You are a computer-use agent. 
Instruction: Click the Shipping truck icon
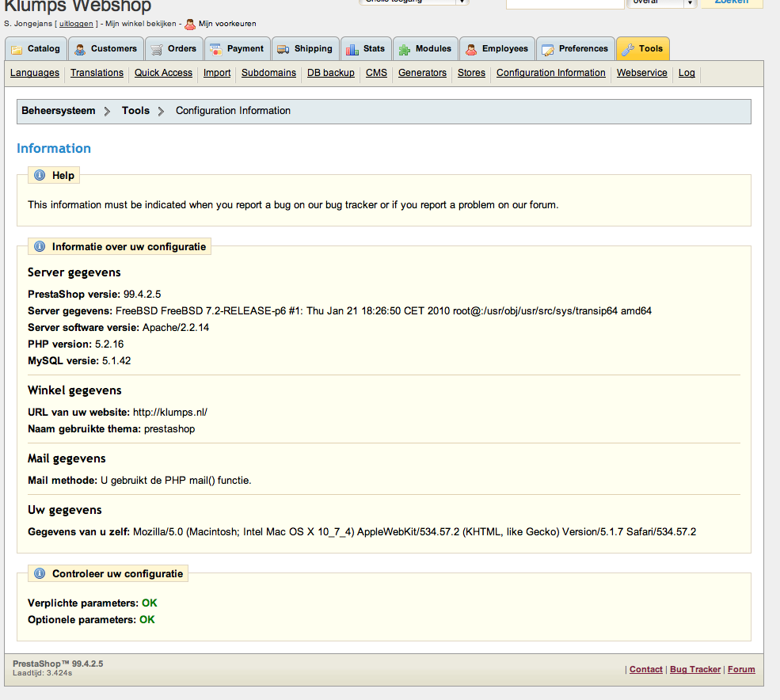(283, 49)
